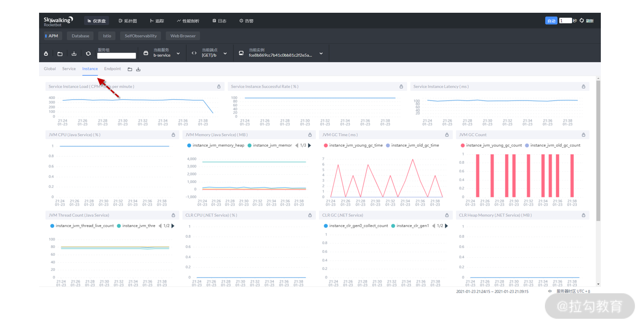Click the 刷新 refresh button
644x327 pixels.
587,21
